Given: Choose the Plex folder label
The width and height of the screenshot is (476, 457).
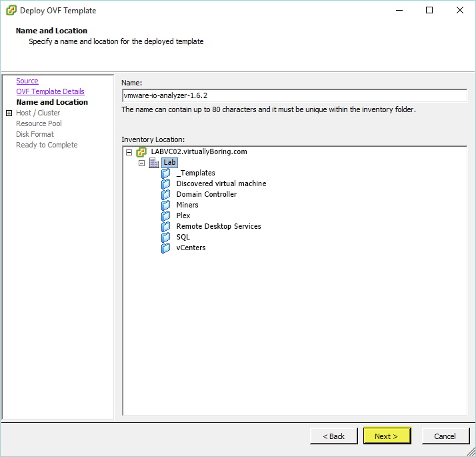Looking at the screenshot, I should [183, 215].
